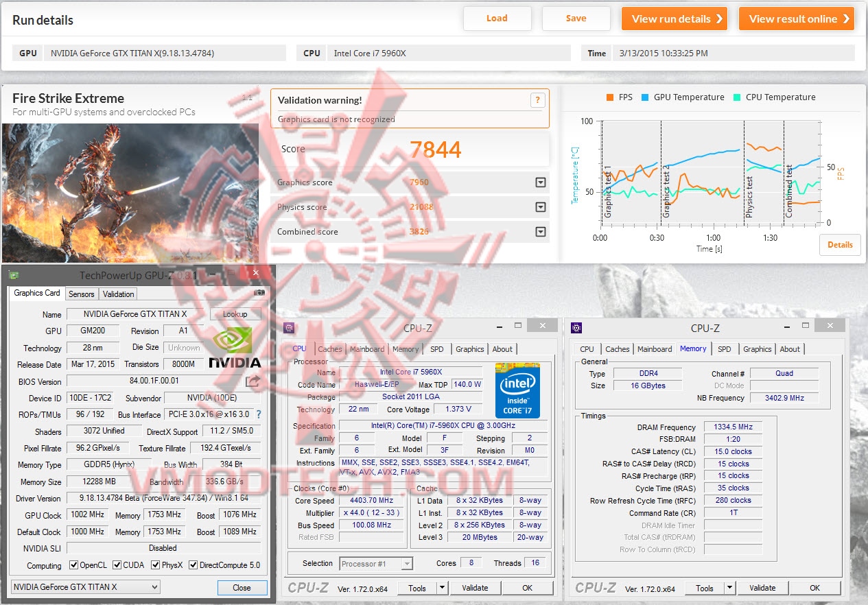Click the overall score 7844
The image size is (868, 605).
436,149
